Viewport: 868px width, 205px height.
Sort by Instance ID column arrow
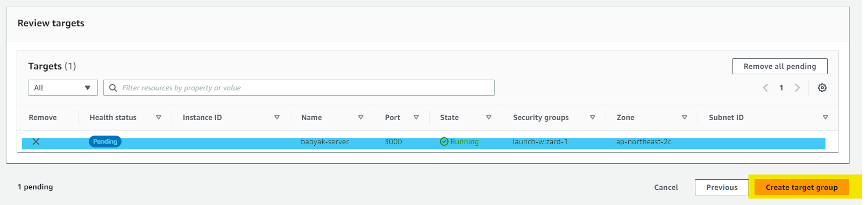point(277,117)
